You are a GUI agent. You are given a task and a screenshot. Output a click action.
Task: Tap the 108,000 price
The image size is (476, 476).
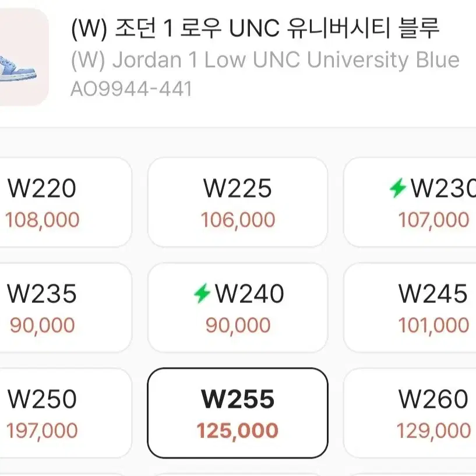coord(42,220)
